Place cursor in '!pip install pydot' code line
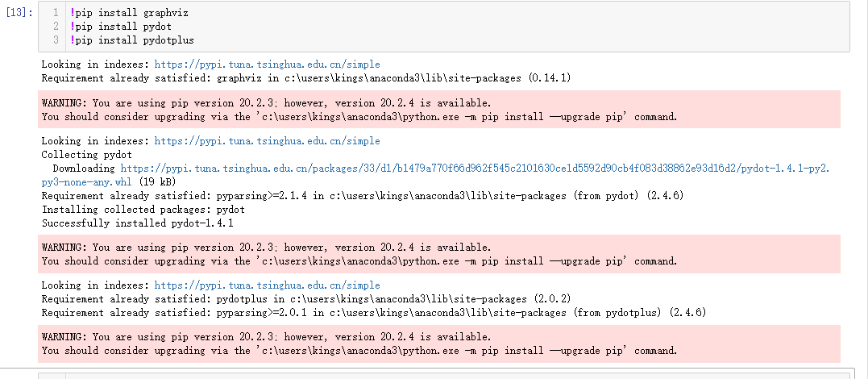This screenshot has height=379, width=868. [x=121, y=27]
